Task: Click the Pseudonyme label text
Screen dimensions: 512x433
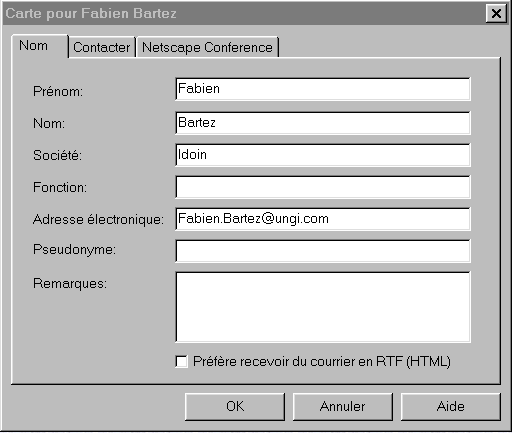Action: coord(74,250)
